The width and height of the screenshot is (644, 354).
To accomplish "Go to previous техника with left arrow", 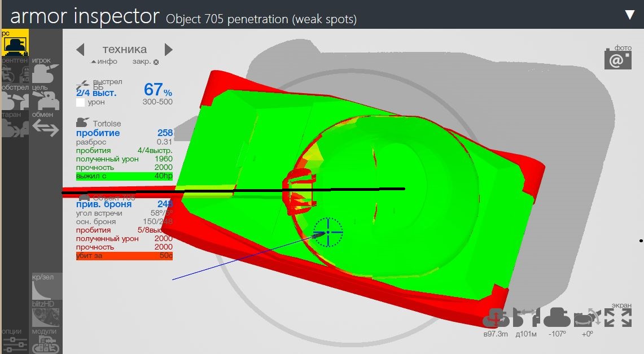I will coord(81,50).
